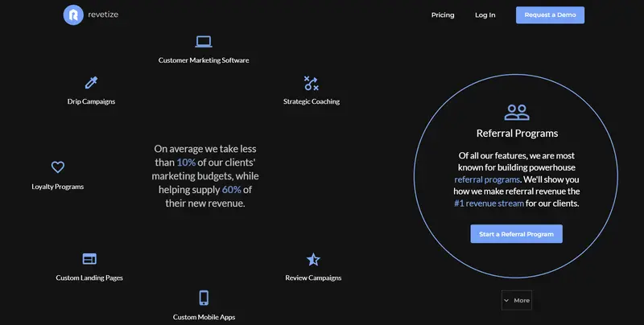Follow the 'referral programs' text link
The image size is (644, 325).
pos(487,179)
